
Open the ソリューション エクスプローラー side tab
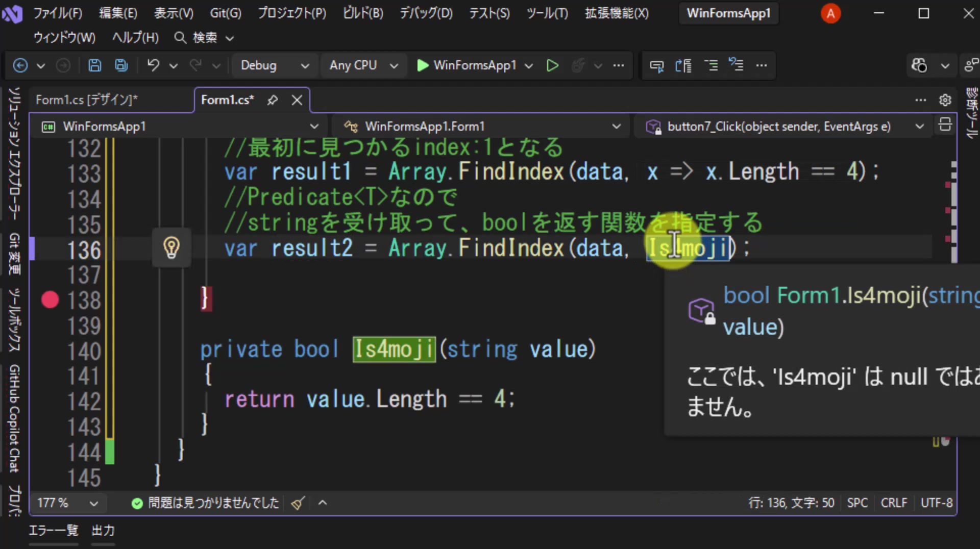click(x=14, y=154)
